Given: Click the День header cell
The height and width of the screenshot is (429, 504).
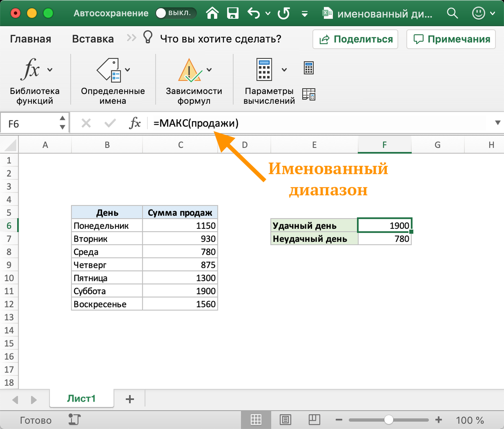Looking at the screenshot, I should [107, 212].
